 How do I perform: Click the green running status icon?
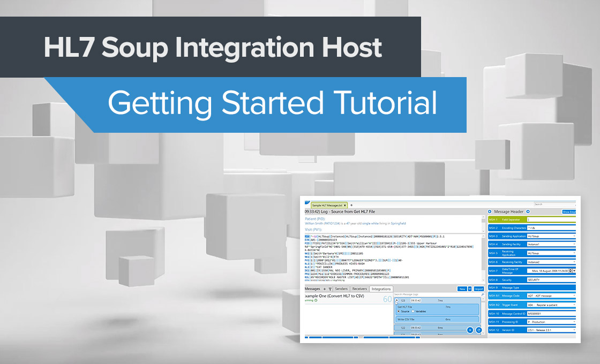pyautogui.click(x=316, y=300)
